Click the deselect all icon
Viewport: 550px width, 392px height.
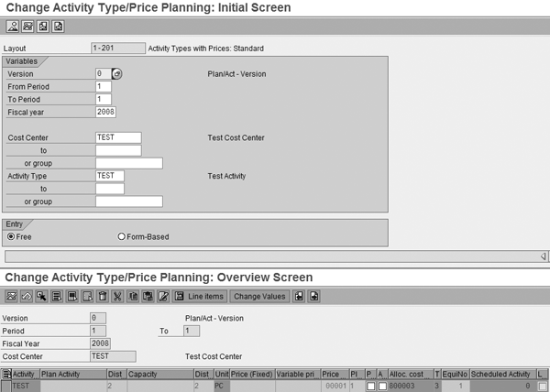[87, 297]
